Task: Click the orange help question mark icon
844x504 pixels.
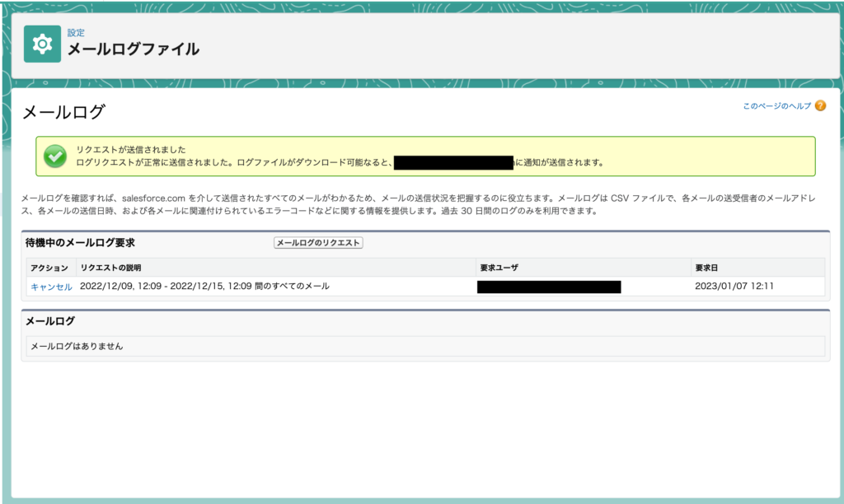Action: 819,106
